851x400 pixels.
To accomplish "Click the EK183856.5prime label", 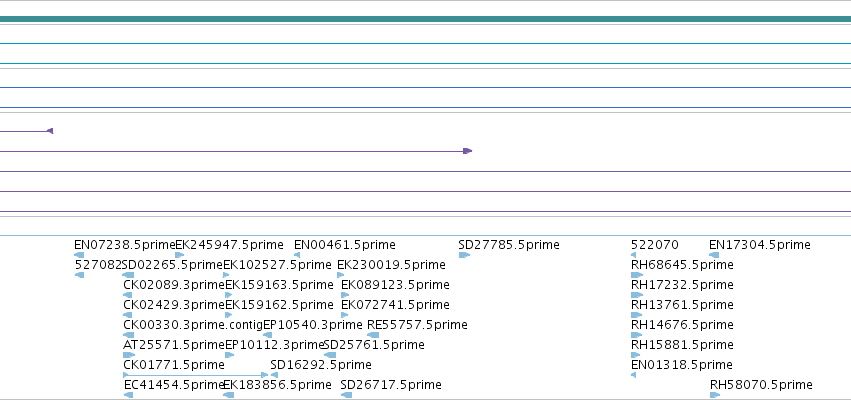I will coord(277,385).
